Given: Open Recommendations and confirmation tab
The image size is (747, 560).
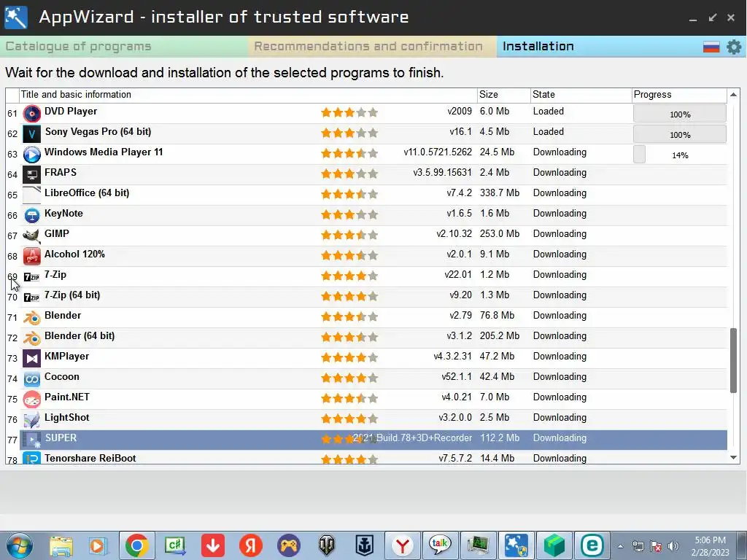Looking at the screenshot, I should coord(372,46).
